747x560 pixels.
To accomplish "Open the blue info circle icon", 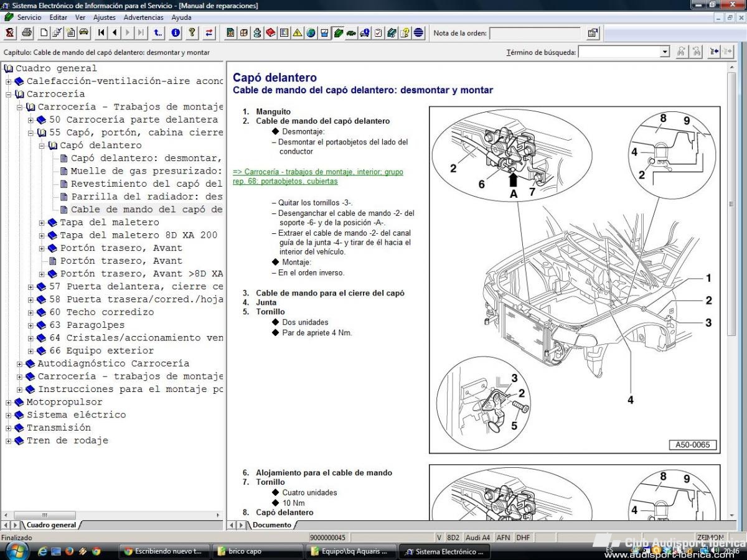I will (176, 33).
